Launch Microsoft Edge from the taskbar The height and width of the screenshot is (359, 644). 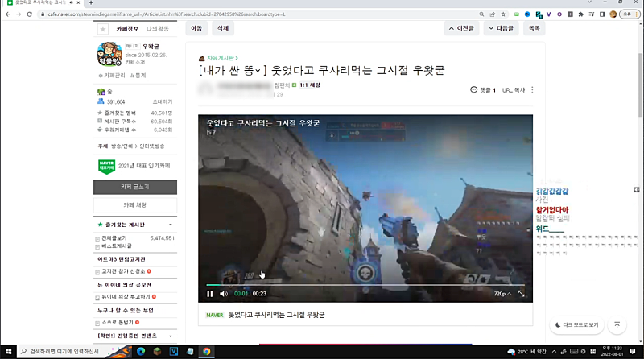(141, 351)
